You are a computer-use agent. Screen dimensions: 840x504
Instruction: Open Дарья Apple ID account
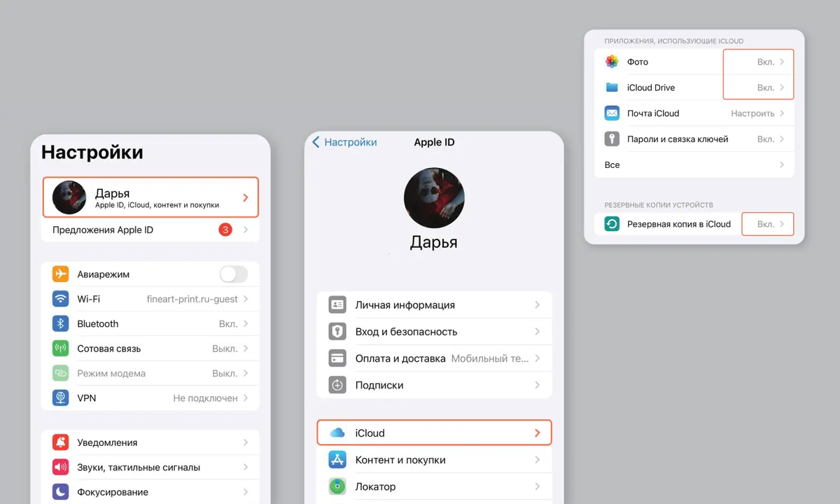click(150, 197)
